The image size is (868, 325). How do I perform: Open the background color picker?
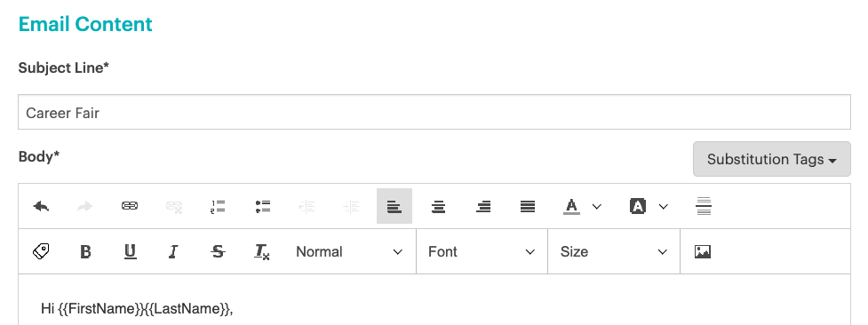coord(649,207)
